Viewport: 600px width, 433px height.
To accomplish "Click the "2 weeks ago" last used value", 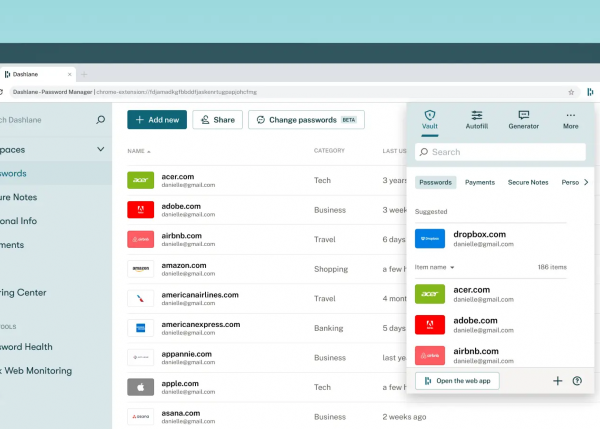I will pyautogui.click(x=404, y=417).
